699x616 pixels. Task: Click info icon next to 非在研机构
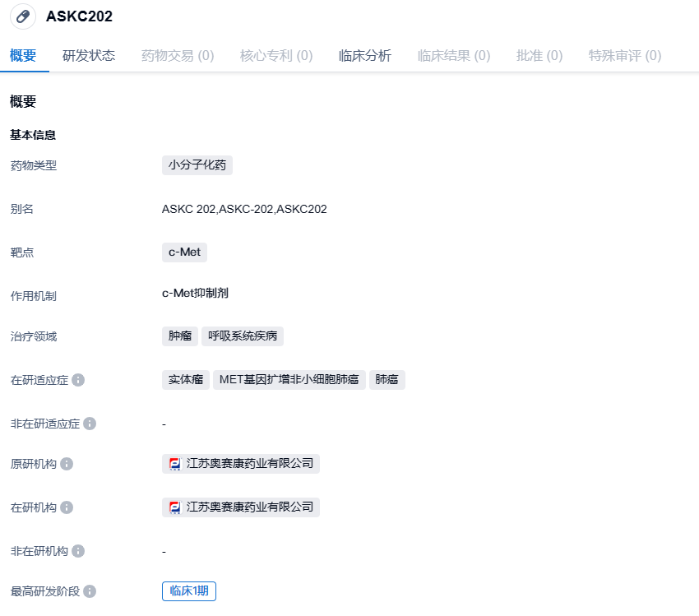[78, 551]
